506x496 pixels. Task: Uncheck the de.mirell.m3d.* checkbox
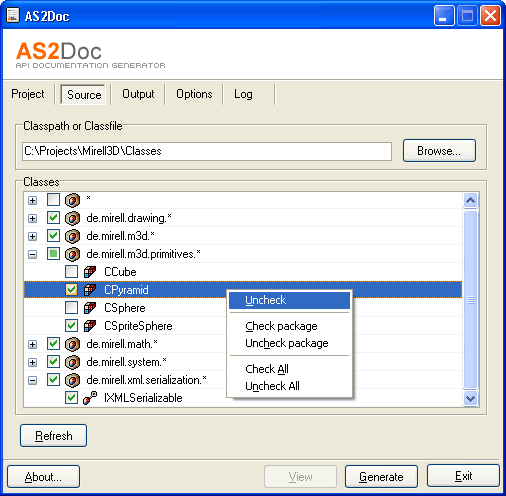pyautogui.click(x=53, y=236)
